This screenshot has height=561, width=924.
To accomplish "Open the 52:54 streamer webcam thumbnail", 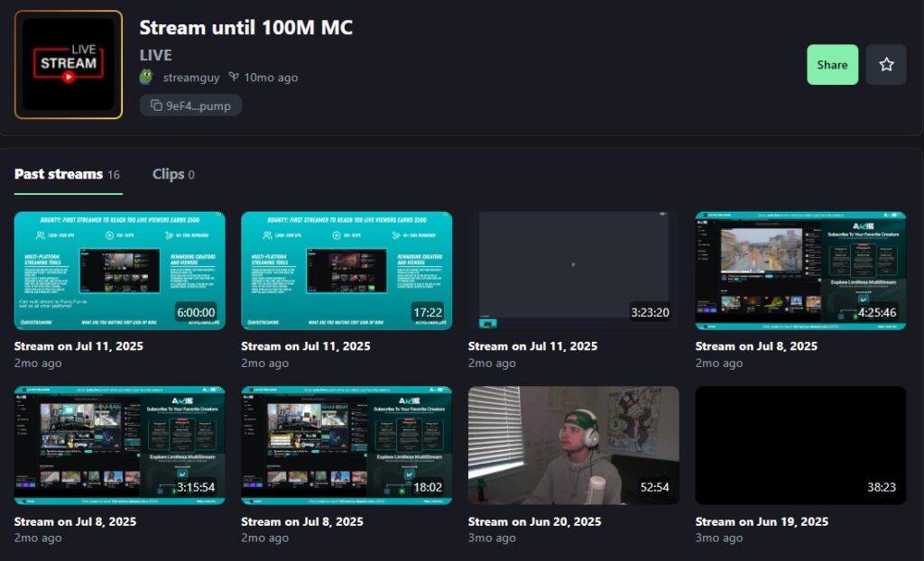I will pos(573,446).
